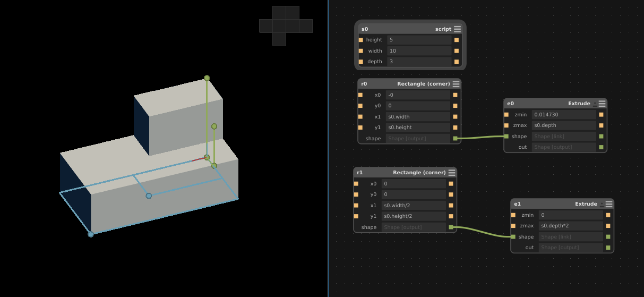
Task: Click the r1 y0 right output port
Action: 451,194
